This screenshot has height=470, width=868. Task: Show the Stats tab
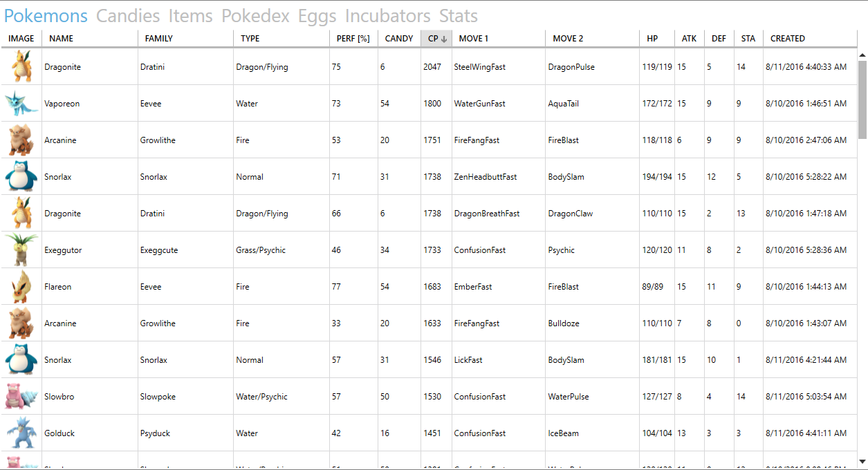pos(459,16)
